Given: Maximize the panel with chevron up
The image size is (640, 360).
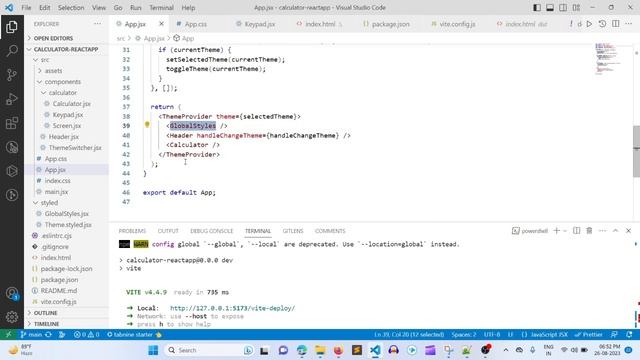Looking at the screenshot, I should (616, 231).
